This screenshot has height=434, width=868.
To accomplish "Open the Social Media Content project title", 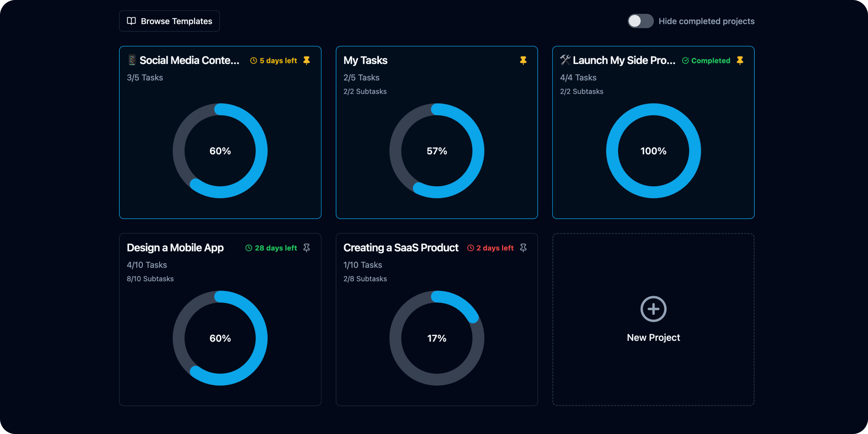I will tap(189, 60).
